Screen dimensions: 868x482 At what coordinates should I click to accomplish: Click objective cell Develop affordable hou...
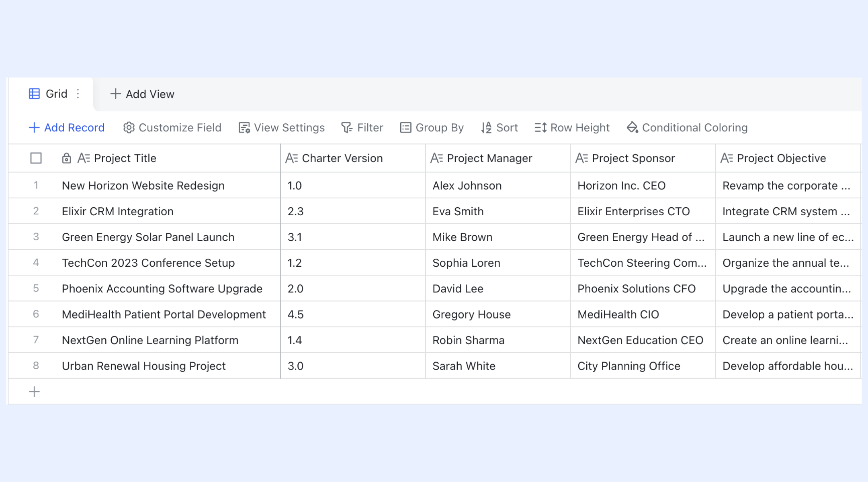[788, 366]
